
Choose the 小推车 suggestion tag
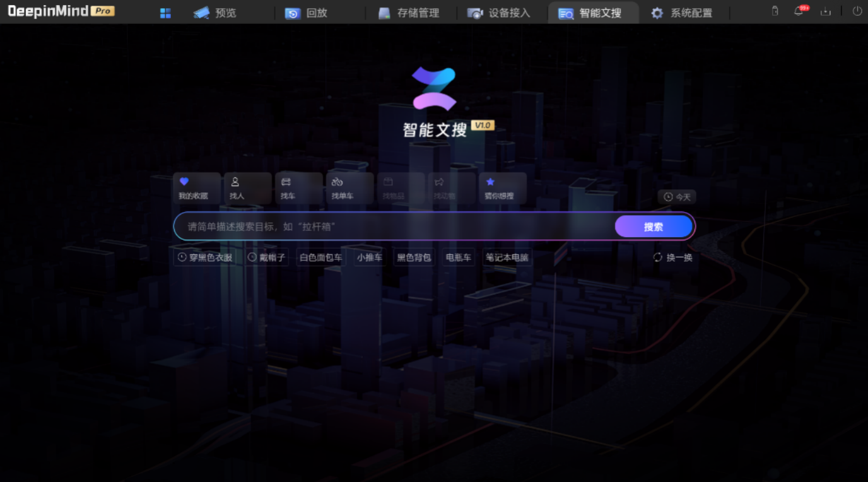(x=370, y=257)
